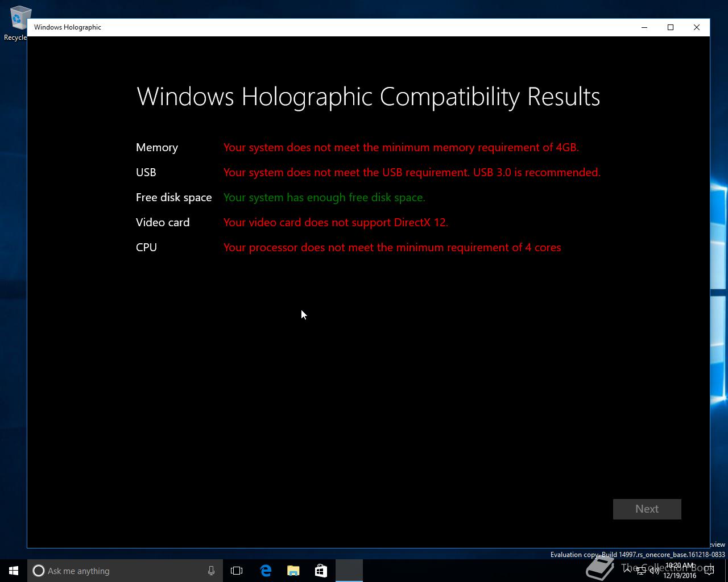Click the Cortana search box
The width and height of the screenshot is (728, 582).
pyautogui.click(x=124, y=571)
